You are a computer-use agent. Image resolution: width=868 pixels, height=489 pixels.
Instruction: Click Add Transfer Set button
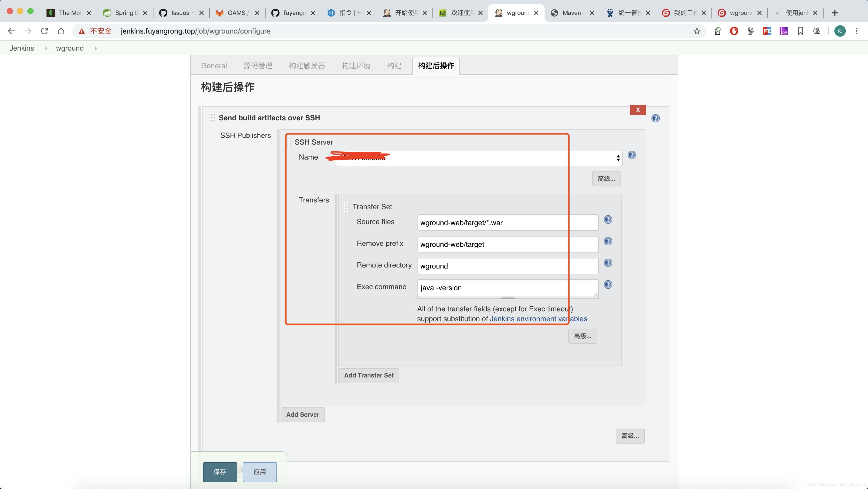369,375
